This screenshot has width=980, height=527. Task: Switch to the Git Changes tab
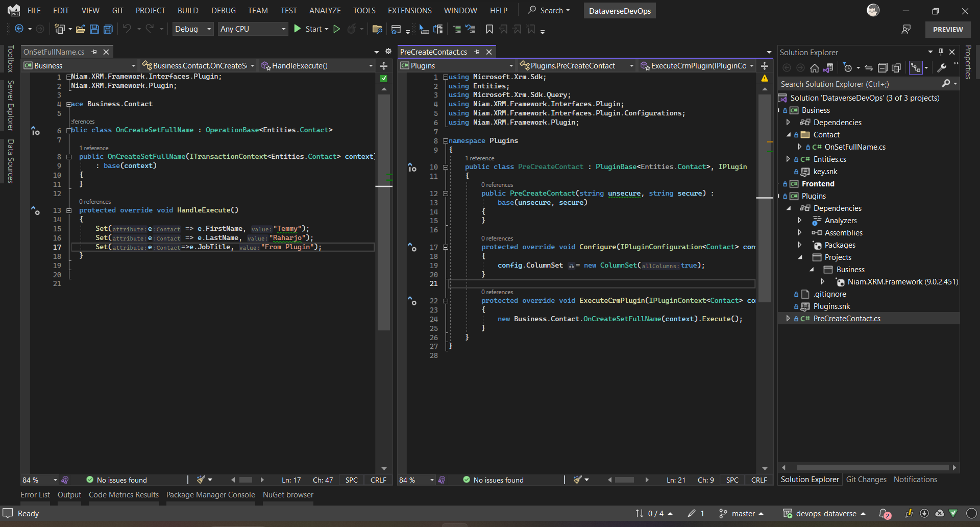coord(866,480)
